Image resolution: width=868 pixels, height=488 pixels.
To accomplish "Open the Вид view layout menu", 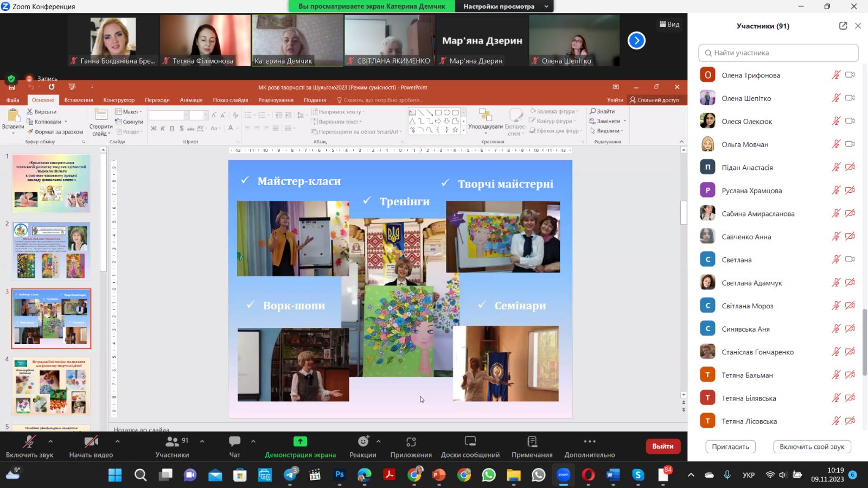I will click(x=669, y=24).
